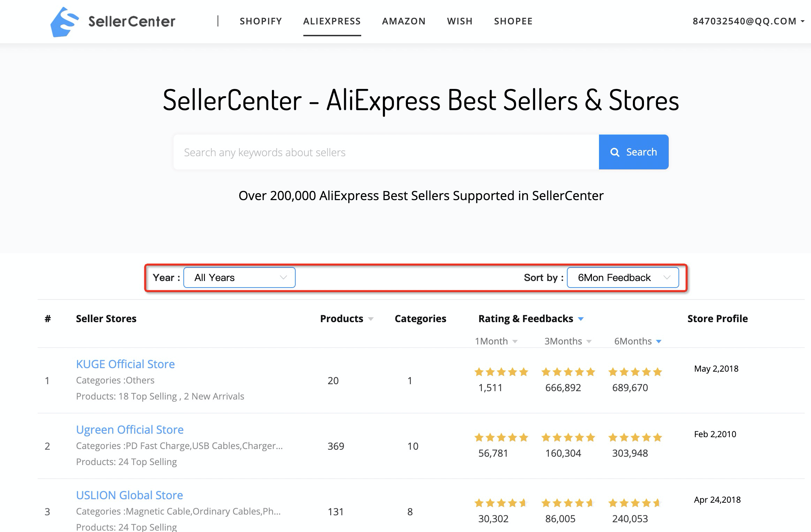Click USLION's product count 131

[x=336, y=512]
